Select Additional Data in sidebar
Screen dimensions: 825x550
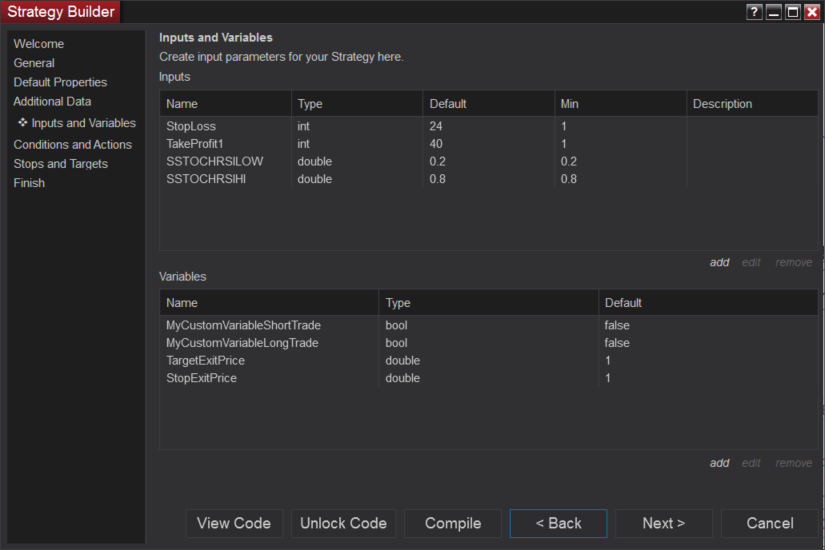pos(52,101)
